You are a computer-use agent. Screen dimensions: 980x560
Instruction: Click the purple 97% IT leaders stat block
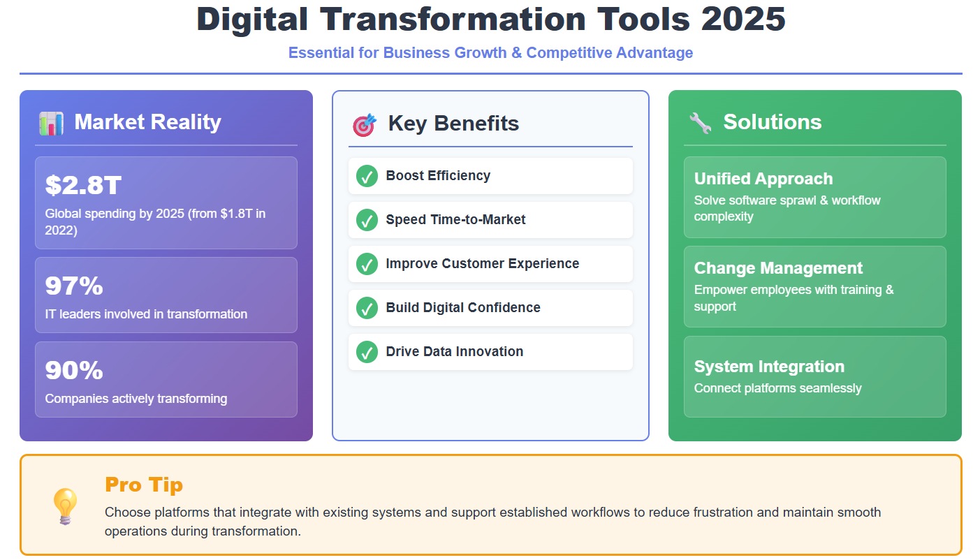point(166,295)
